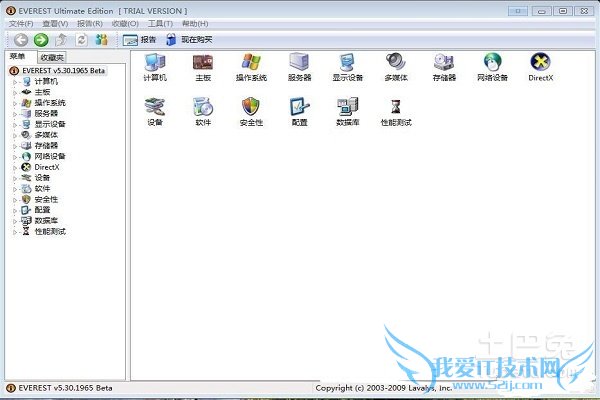Expand the 主板 tree node arrow

tap(15, 93)
